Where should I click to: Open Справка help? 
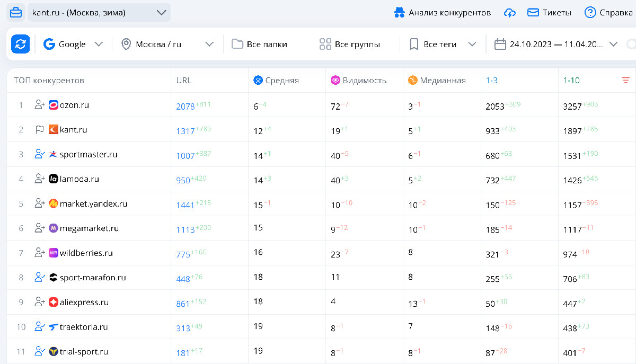coord(608,13)
